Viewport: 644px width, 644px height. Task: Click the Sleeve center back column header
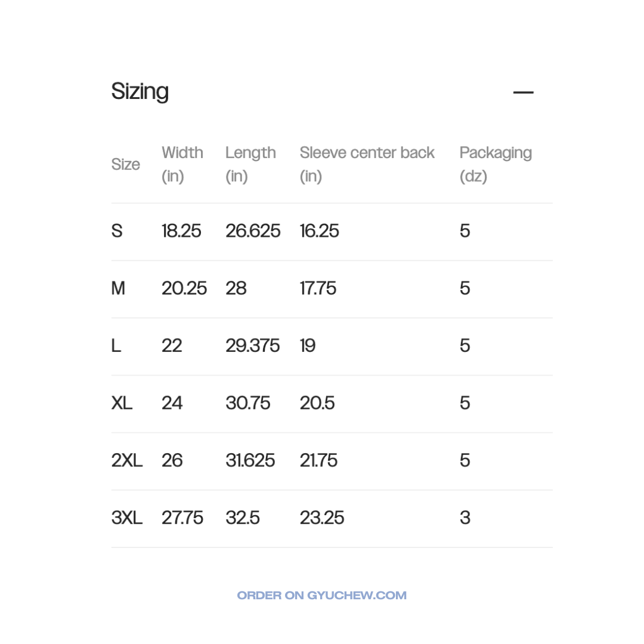pos(367,165)
